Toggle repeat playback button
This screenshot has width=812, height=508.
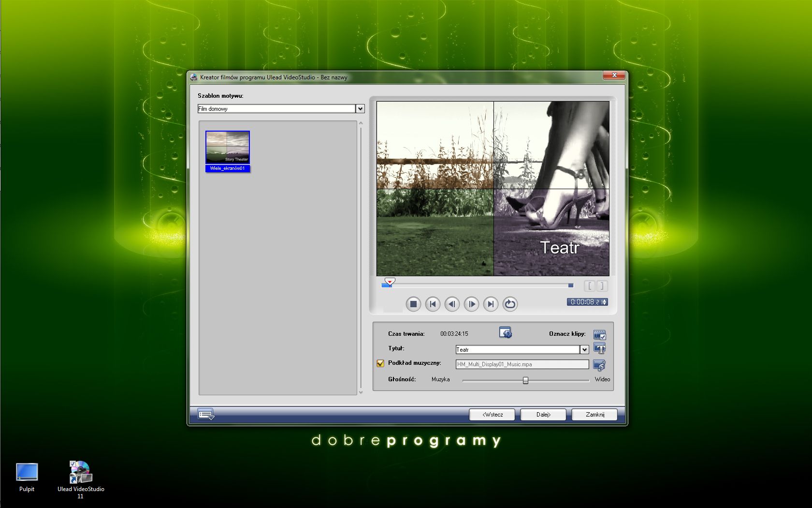[510, 304]
